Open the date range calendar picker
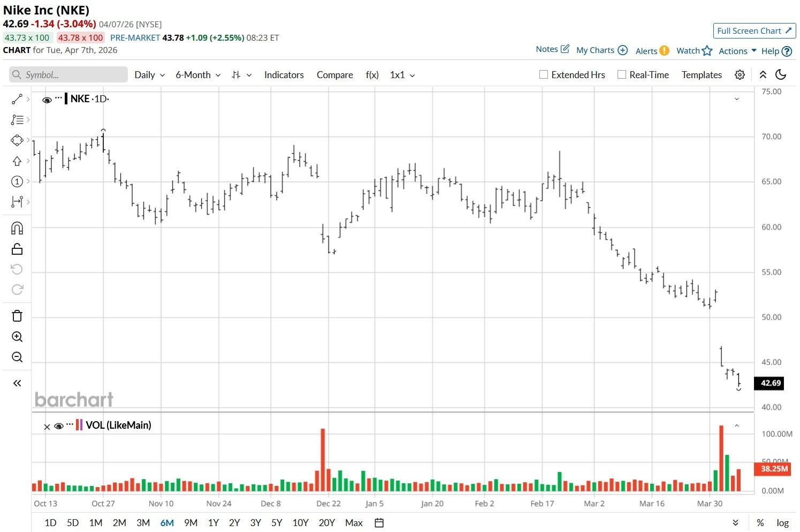The height and width of the screenshot is (532, 800). (379, 523)
